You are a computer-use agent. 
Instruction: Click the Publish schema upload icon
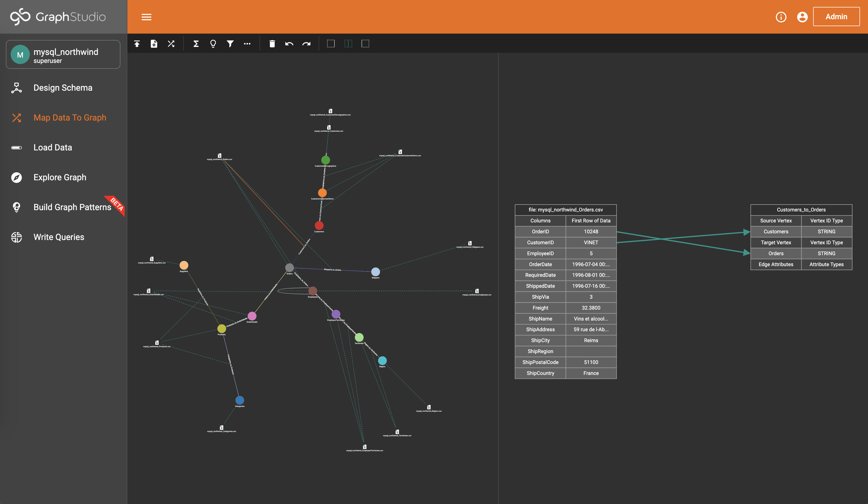(x=137, y=43)
